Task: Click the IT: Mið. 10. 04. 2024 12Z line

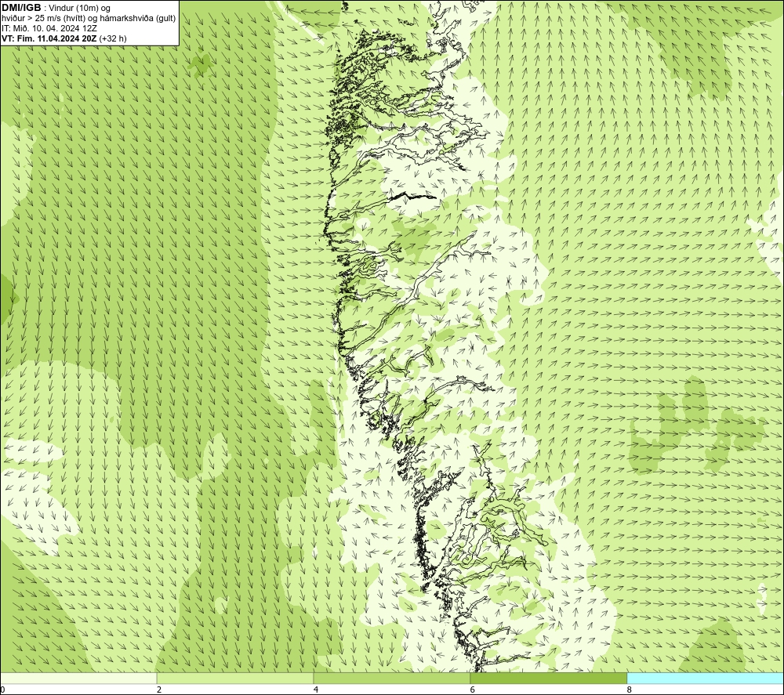Action: [49, 28]
